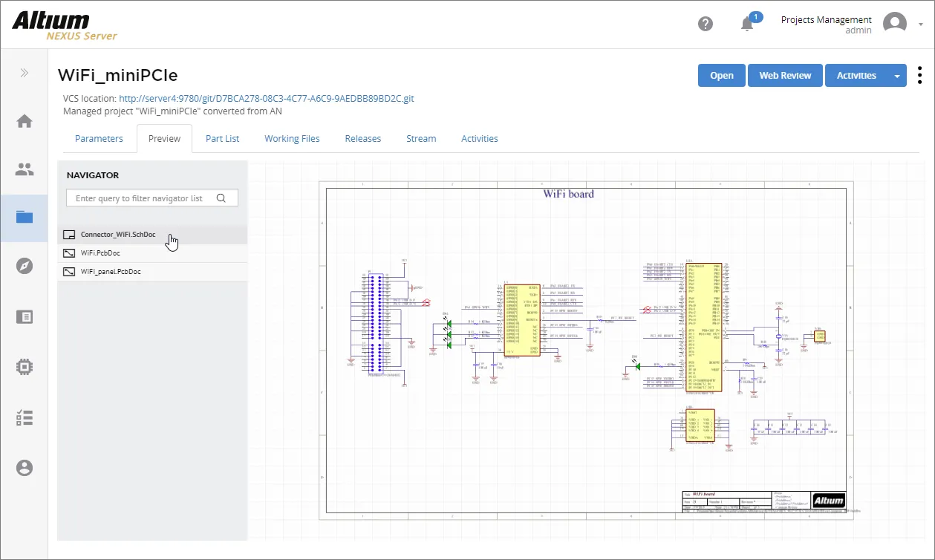This screenshot has width=935, height=560.
Task: Open the Tasks checklist sidebar icon
Action: coord(25,417)
